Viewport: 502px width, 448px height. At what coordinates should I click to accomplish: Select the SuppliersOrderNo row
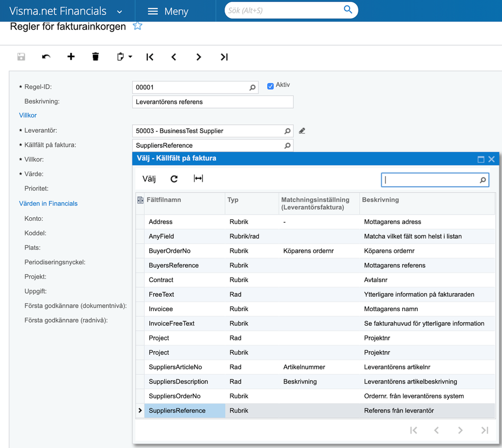316,396
